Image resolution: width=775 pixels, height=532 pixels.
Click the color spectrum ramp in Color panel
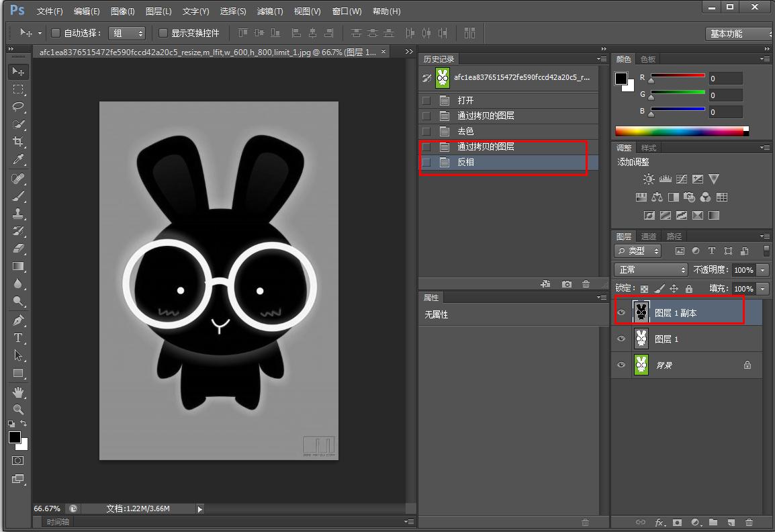[680, 131]
